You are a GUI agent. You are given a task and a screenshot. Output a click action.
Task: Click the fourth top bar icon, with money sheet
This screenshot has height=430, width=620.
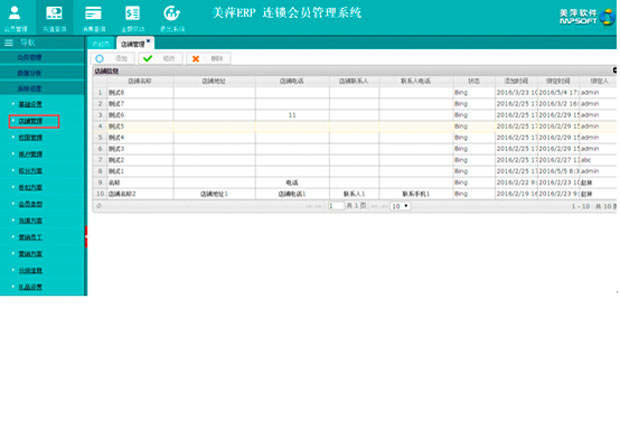click(132, 14)
